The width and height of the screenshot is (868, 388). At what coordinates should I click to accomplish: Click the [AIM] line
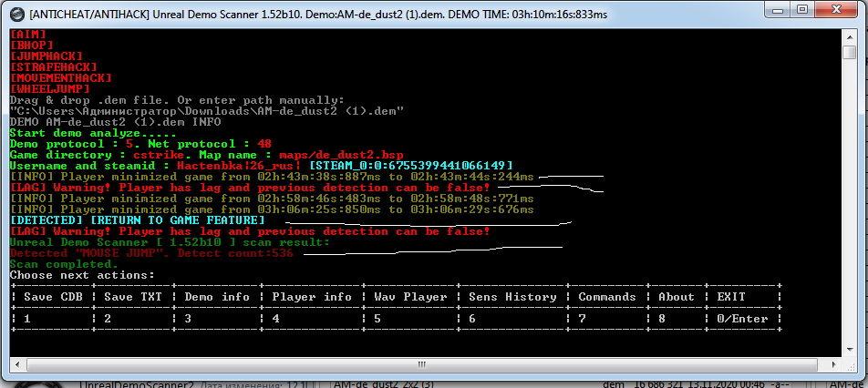(27, 35)
